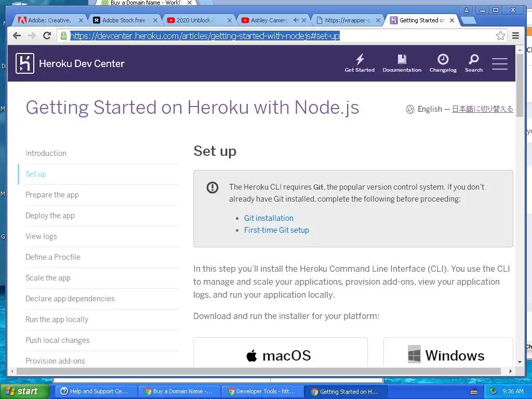Image resolution: width=532 pixels, height=399 pixels.
Task: Download the macOS installer
Action: pyautogui.click(x=280, y=353)
